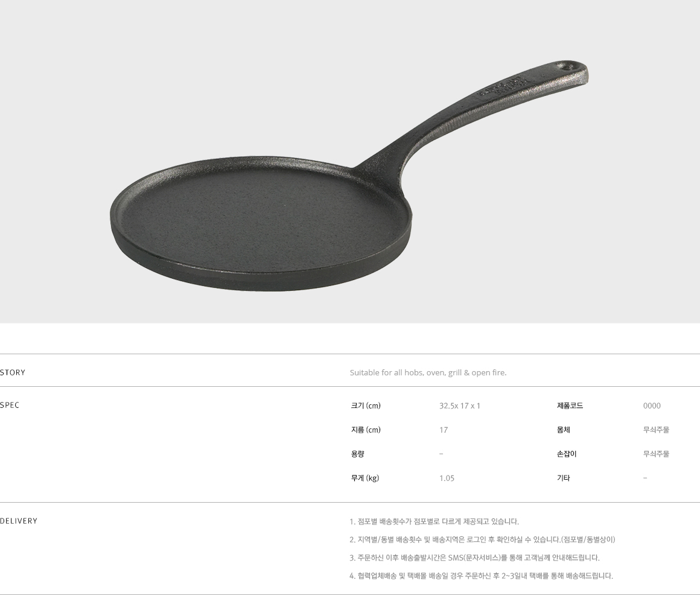
Task: Click the diameter value 17
Action: click(x=444, y=430)
